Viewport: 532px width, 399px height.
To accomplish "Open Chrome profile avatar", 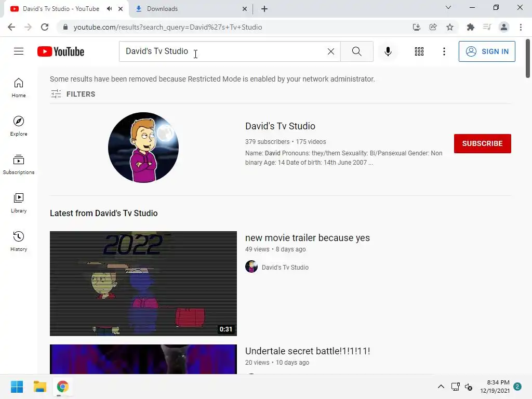I will [504, 27].
